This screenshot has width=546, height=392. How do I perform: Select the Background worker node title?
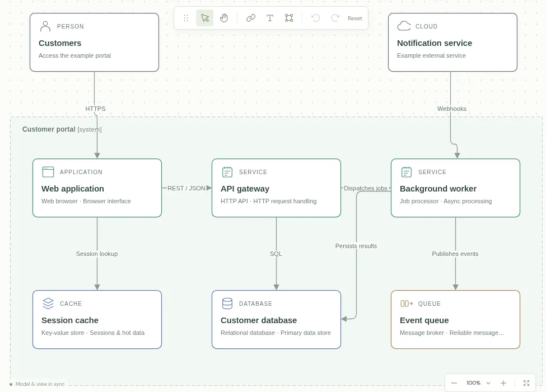pyautogui.click(x=438, y=189)
